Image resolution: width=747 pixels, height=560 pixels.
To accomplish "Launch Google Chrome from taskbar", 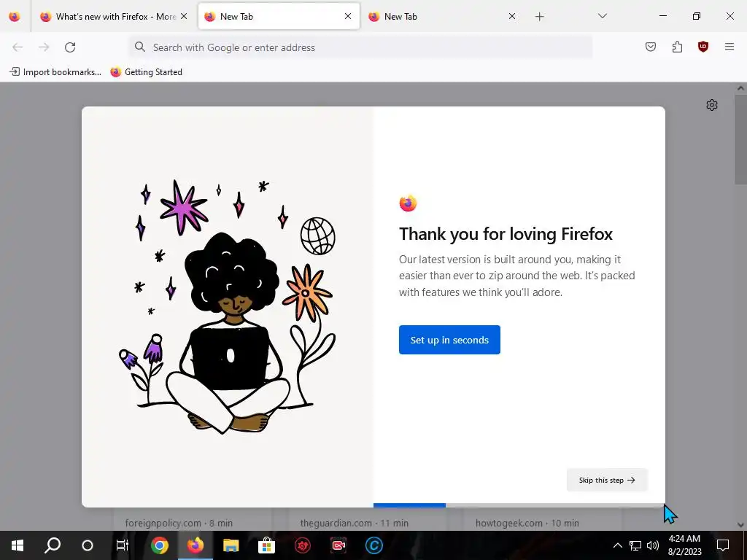I will (160, 545).
